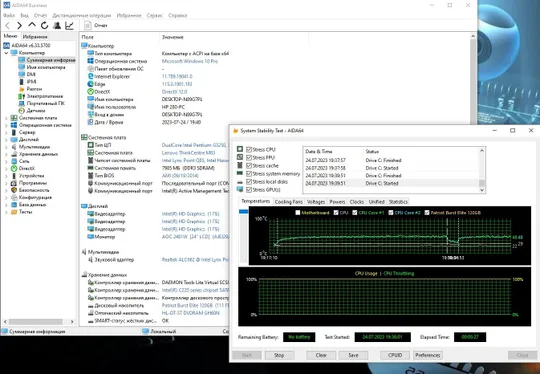
Task: Go up one level via the up arrow
Action: tap(32, 25)
